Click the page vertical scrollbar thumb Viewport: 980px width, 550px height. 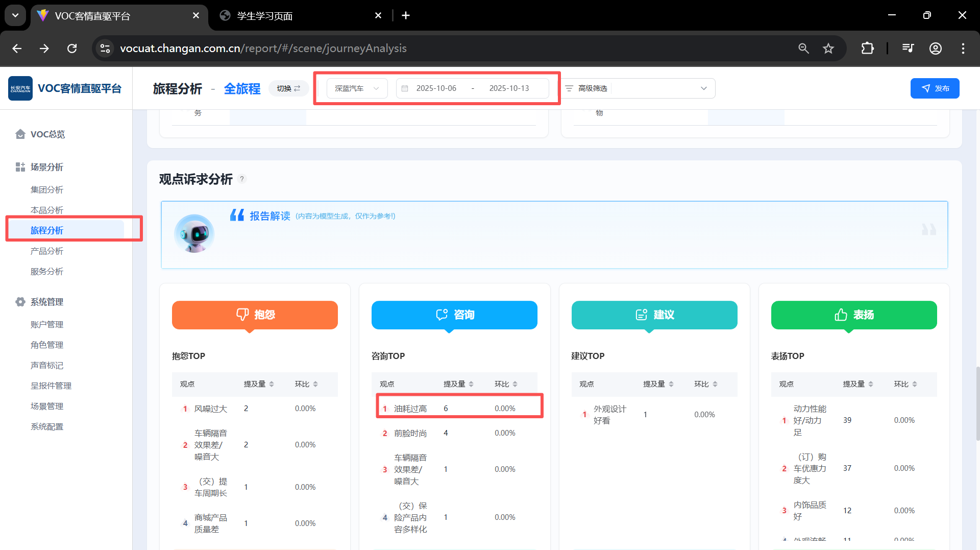pos(977,403)
